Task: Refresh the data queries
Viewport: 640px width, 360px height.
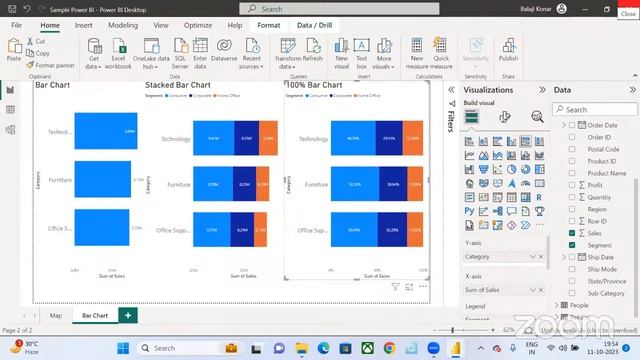Action: (313, 50)
